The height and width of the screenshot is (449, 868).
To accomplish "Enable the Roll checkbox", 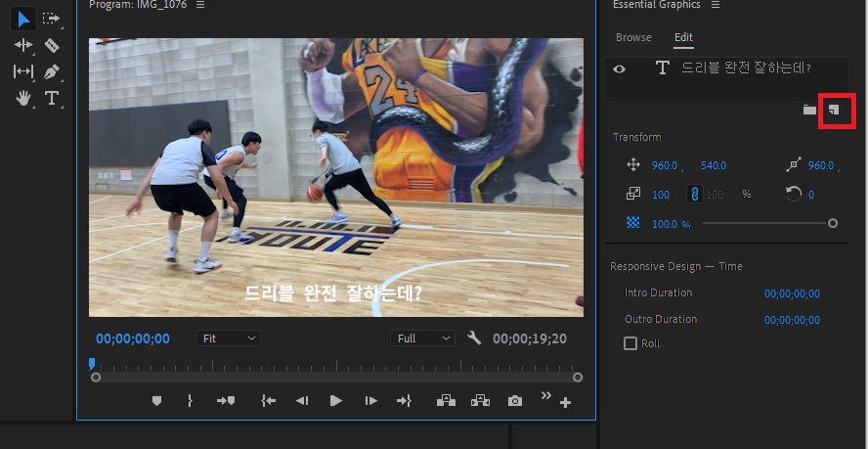I will (630, 343).
